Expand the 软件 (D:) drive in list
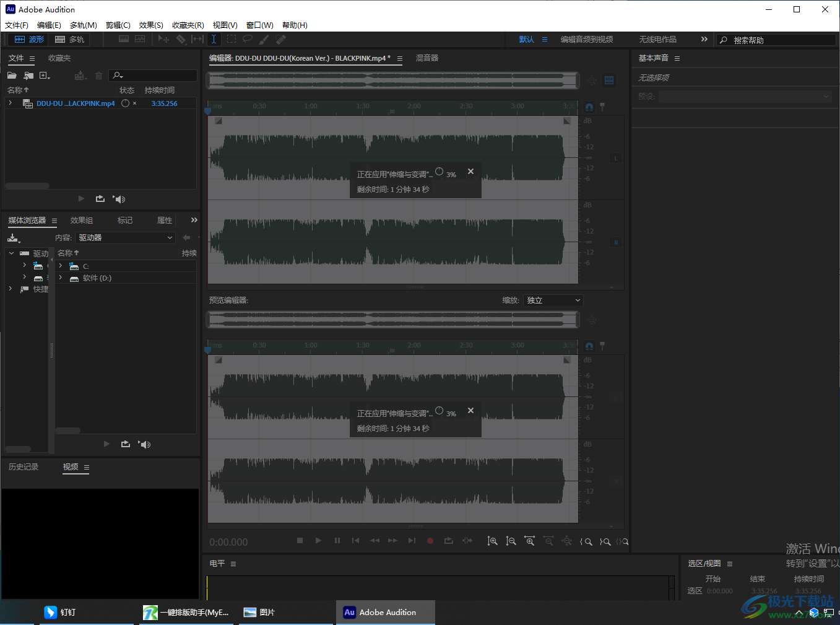The width and height of the screenshot is (840, 625). (x=61, y=278)
